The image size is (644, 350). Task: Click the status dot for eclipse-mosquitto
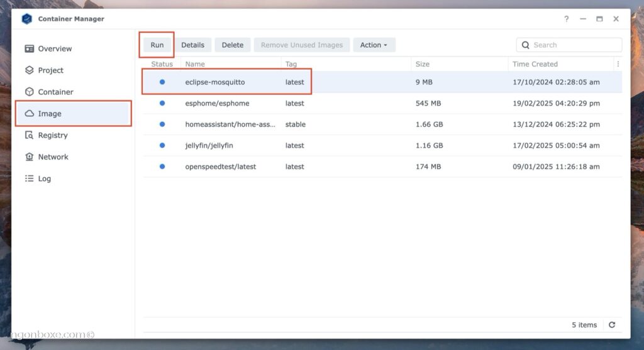tap(162, 82)
